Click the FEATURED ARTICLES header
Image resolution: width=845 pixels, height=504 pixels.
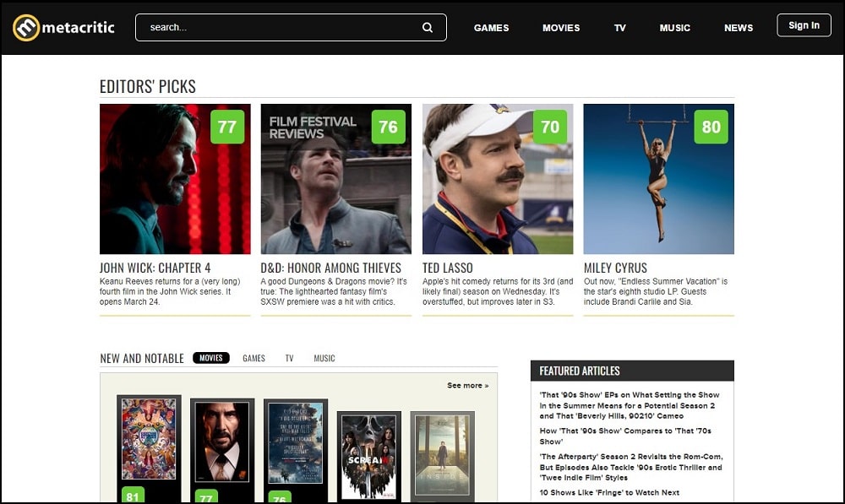632,371
